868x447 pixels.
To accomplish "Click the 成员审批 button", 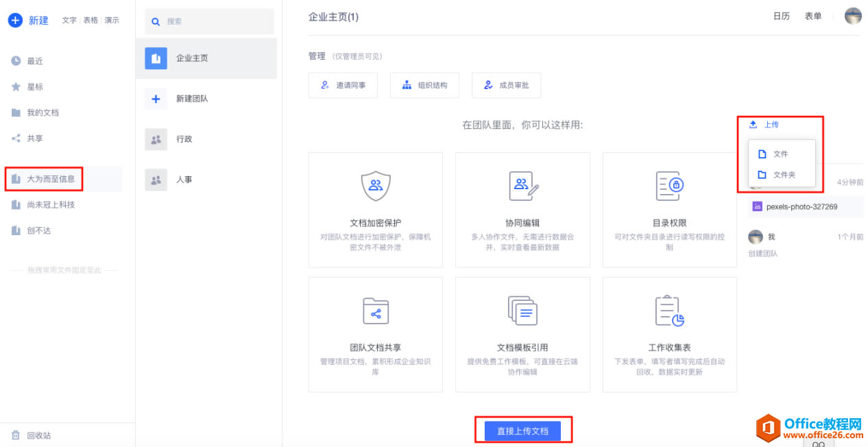I will [x=506, y=86].
